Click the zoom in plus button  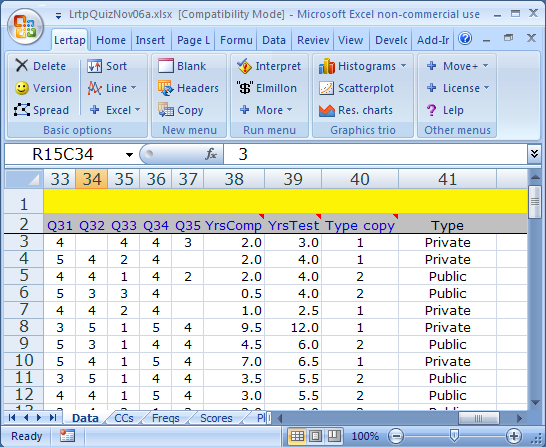point(514,436)
